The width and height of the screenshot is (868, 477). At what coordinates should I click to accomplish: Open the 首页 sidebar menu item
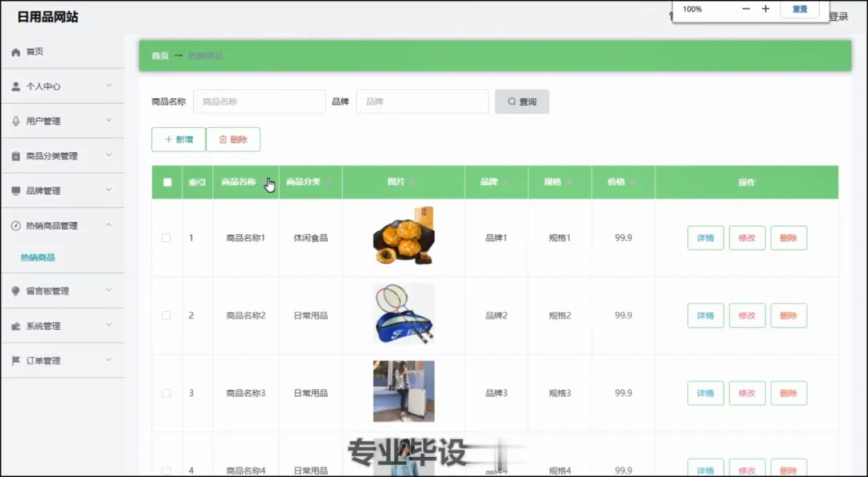63,52
